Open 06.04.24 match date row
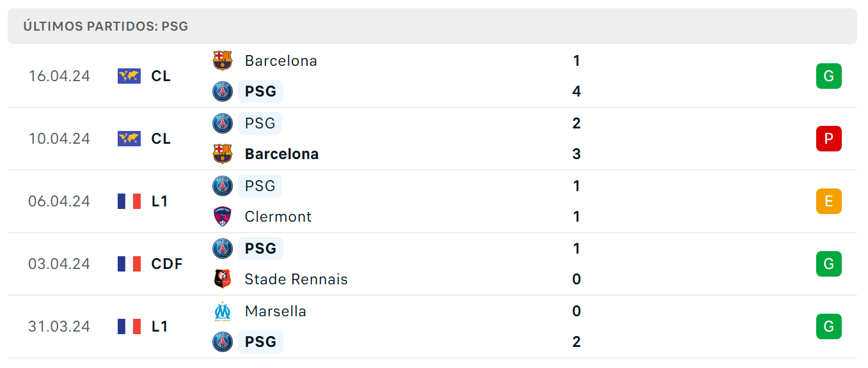This screenshot has height=368, width=868. [432, 201]
